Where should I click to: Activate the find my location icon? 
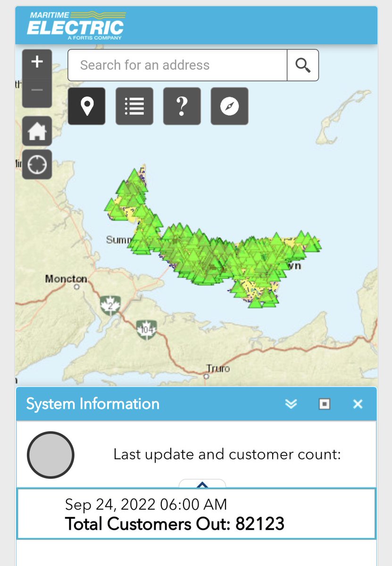tap(37, 165)
